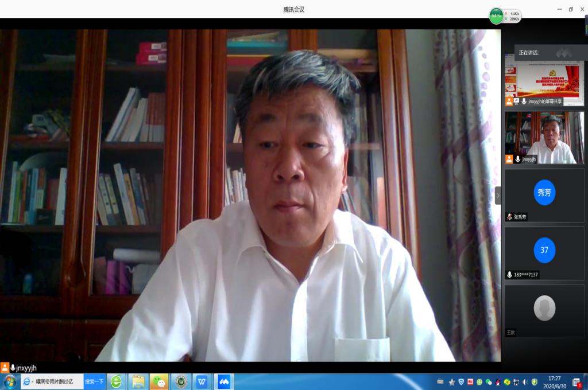Open the WeChat icon in the taskbar

tap(158, 381)
